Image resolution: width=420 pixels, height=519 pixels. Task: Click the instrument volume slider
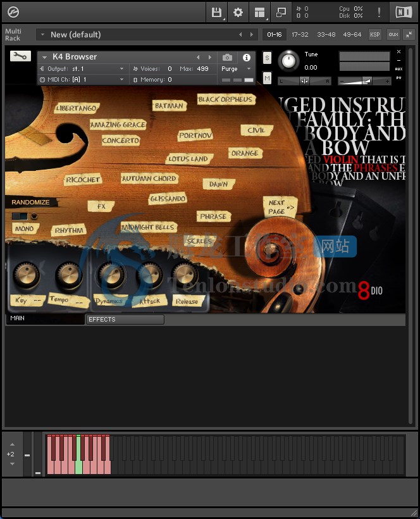[364, 81]
